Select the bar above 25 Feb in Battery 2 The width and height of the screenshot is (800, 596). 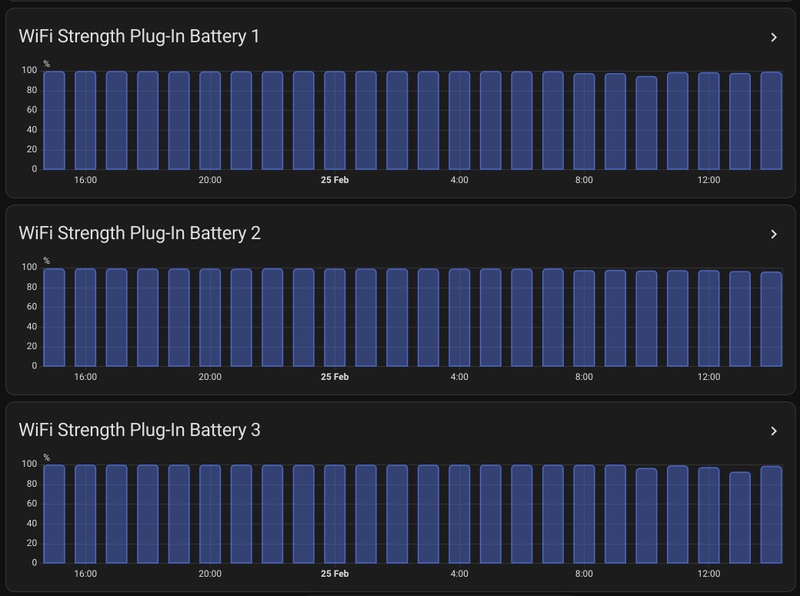(x=335, y=315)
